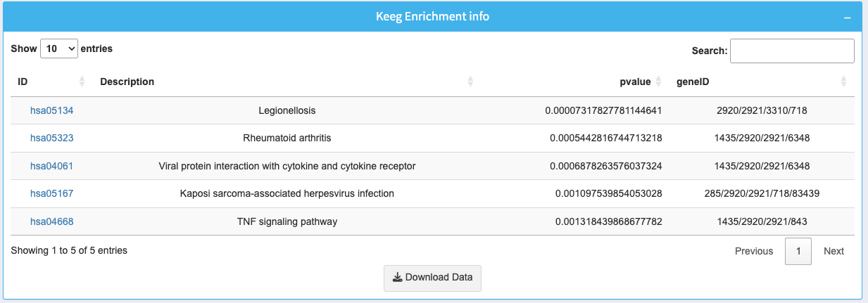Open the entries-per-page dropdown
This screenshot has height=303, width=868.
pyautogui.click(x=59, y=49)
